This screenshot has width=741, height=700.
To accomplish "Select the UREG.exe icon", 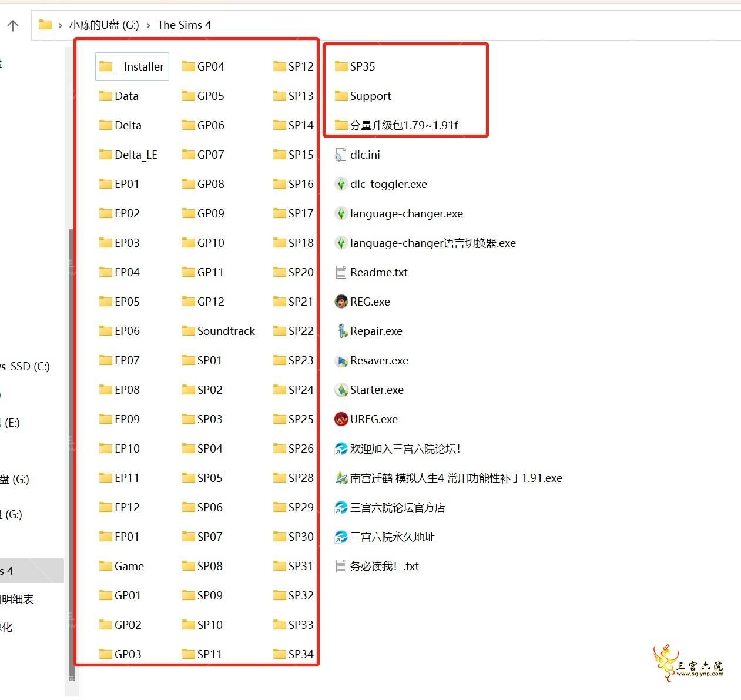I will point(341,419).
